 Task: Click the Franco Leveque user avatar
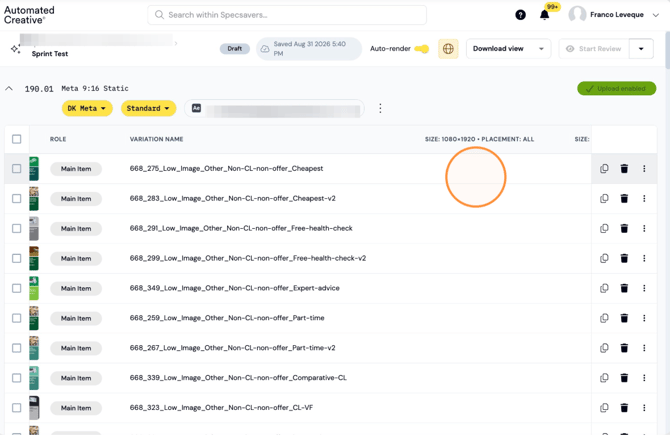(577, 15)
